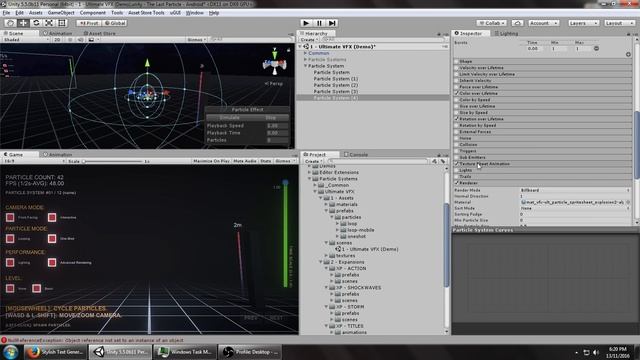The image size is (640, 360).
Task: Toggle scene audio icon in Scene toolbar
Action: pos(80,40)
